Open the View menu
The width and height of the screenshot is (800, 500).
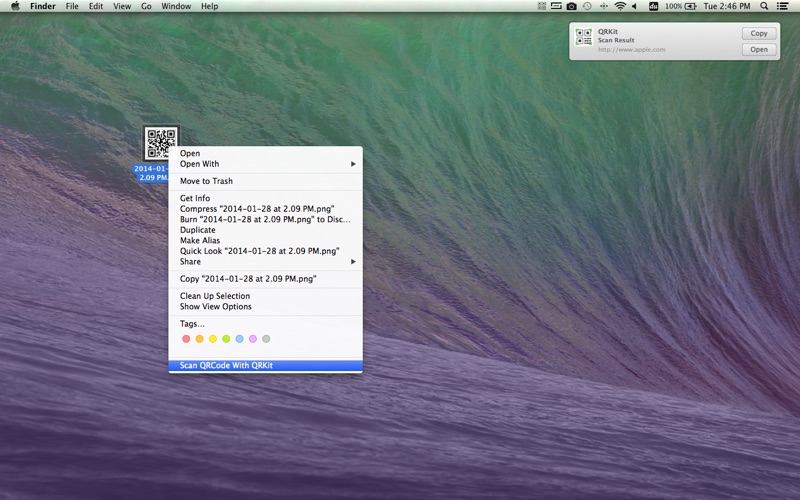122,6
